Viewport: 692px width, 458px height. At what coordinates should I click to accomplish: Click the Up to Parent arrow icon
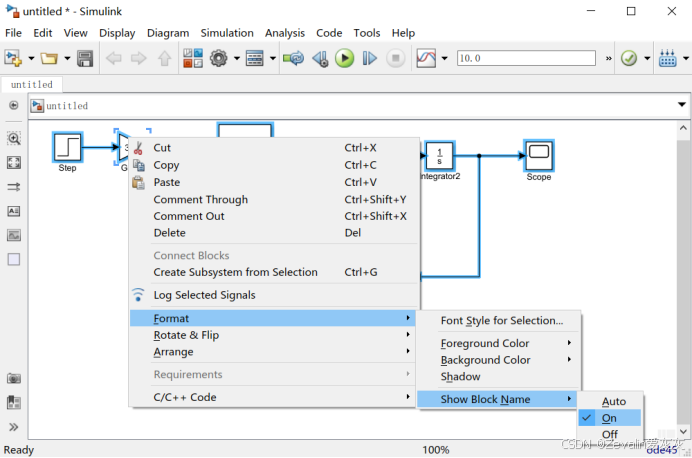coord(165,58)
